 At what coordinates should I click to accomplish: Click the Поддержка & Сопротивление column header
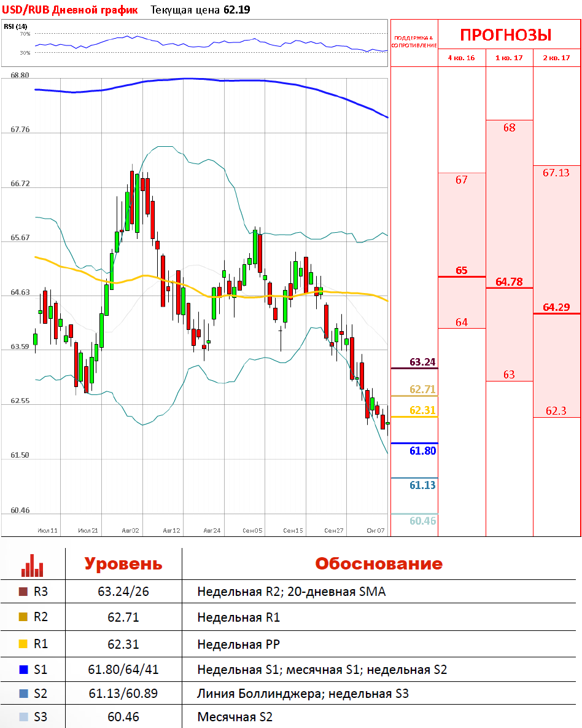[414, 42]
